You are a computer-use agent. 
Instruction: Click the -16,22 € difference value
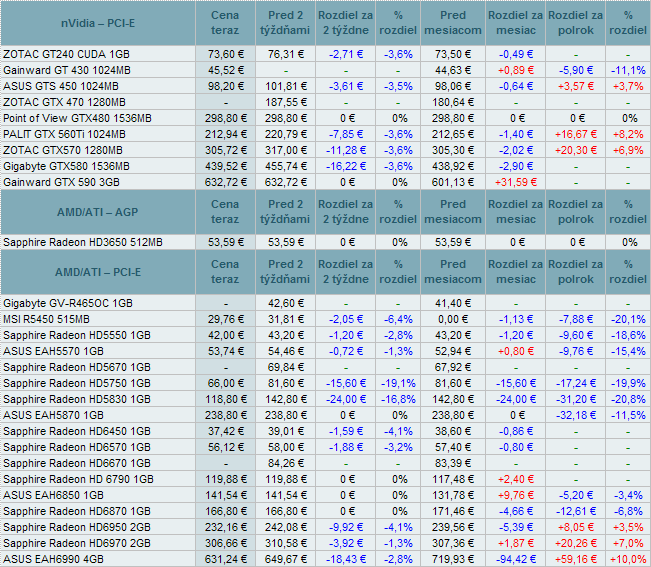[346, 166]
